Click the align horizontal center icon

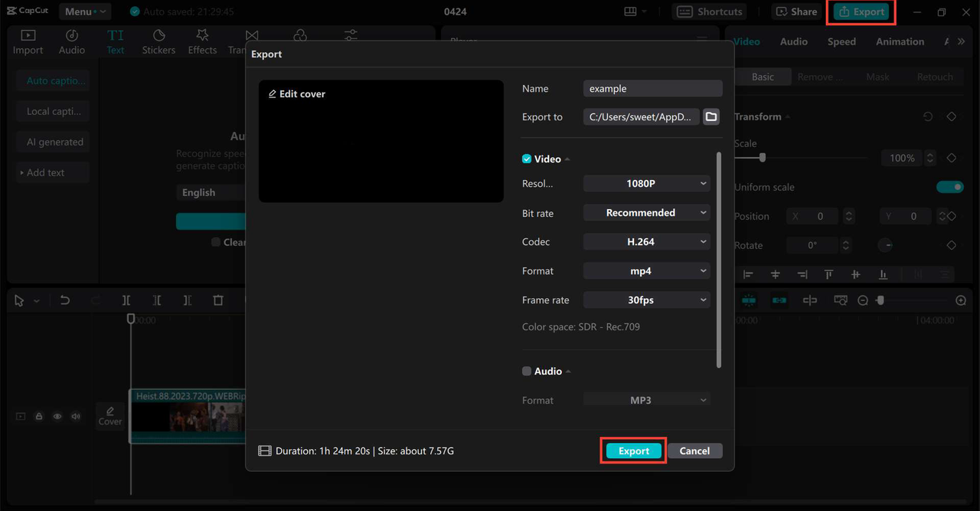click(775, 274)
